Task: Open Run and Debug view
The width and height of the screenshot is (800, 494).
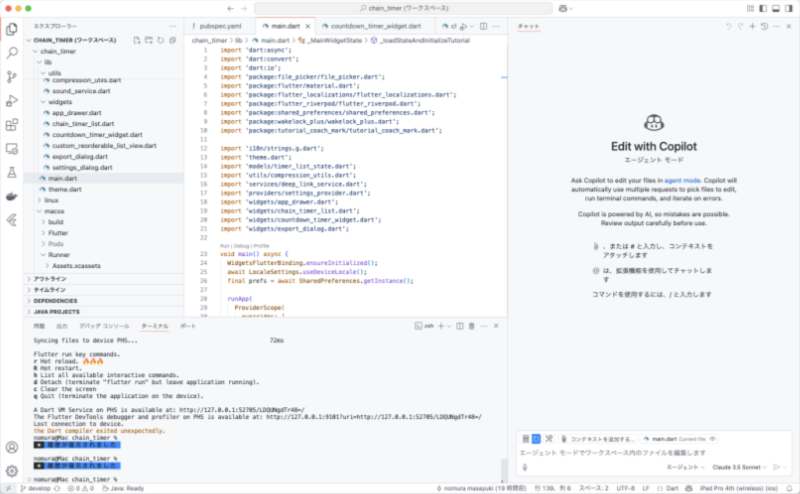Action: pyautogui.click(x=12, y=101)
